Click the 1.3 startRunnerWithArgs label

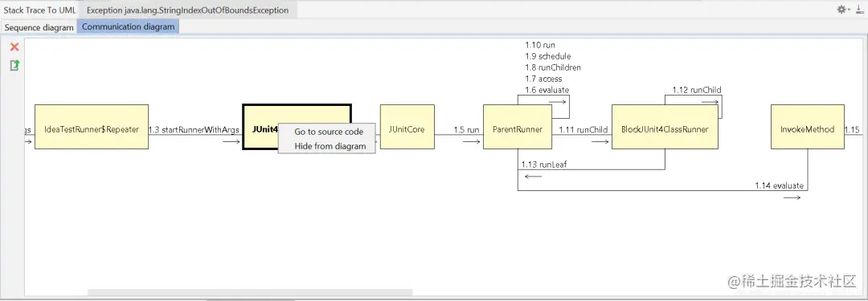tap(194, 130)
